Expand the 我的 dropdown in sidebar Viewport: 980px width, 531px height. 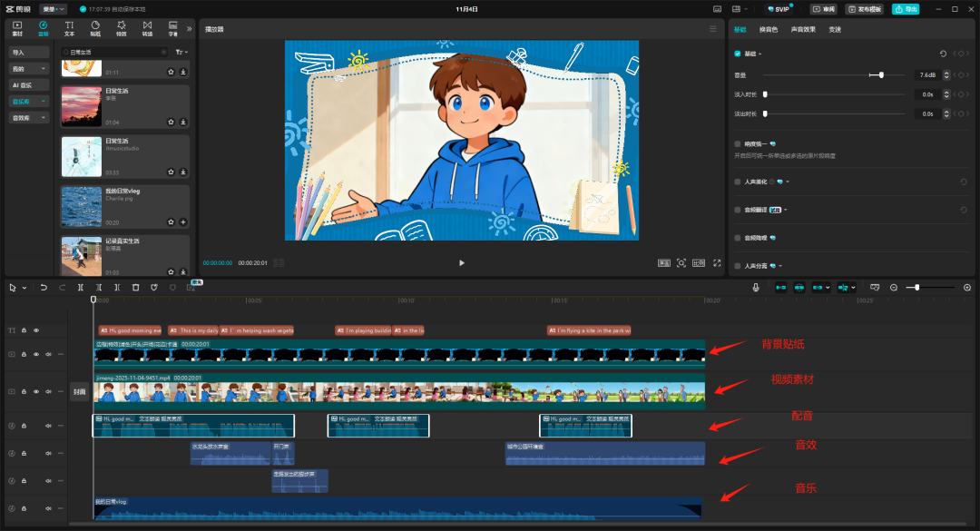[29, 68]
